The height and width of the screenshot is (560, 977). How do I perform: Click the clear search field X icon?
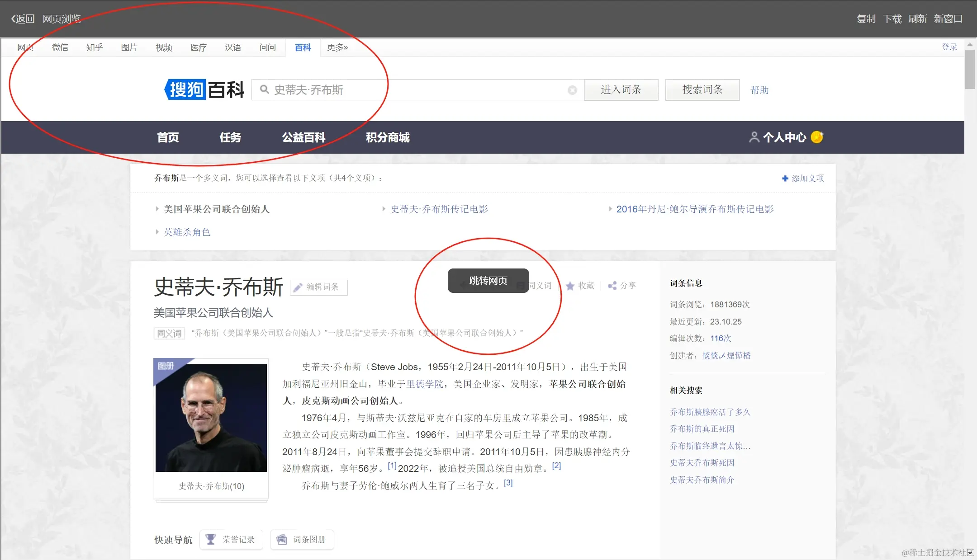click(572, 90)
